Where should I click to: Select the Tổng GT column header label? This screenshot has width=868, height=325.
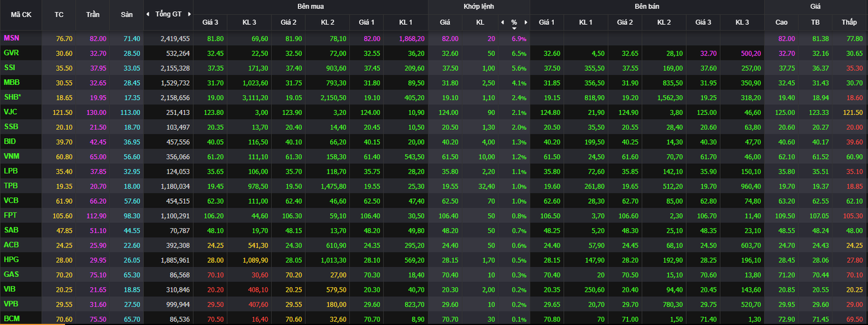[168, 14]
